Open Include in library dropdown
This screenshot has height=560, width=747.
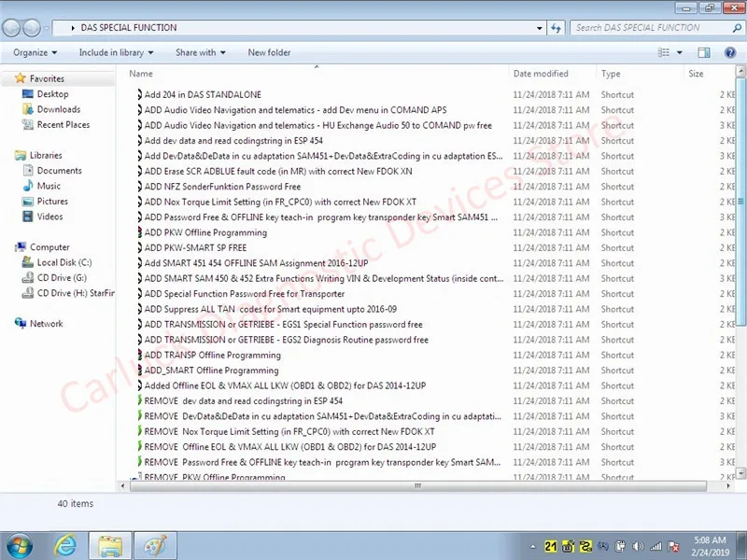(x=116, y=52)
